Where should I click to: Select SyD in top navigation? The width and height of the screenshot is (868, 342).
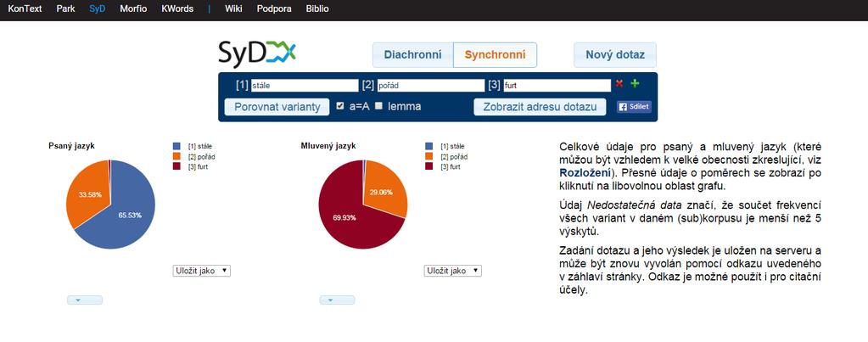[97, 8]
